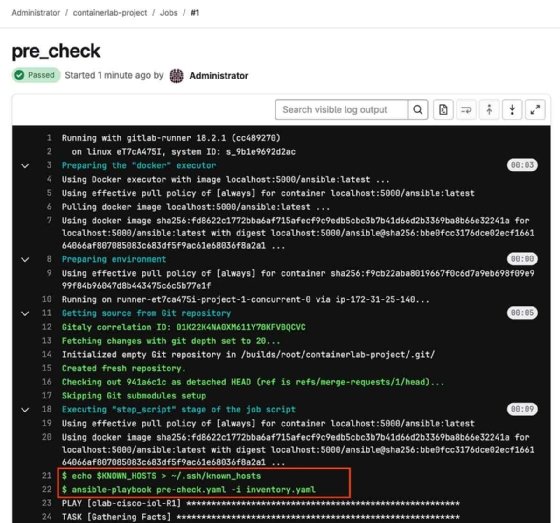Click log line number 1
560x523 pixels.
tap(49, 138)
